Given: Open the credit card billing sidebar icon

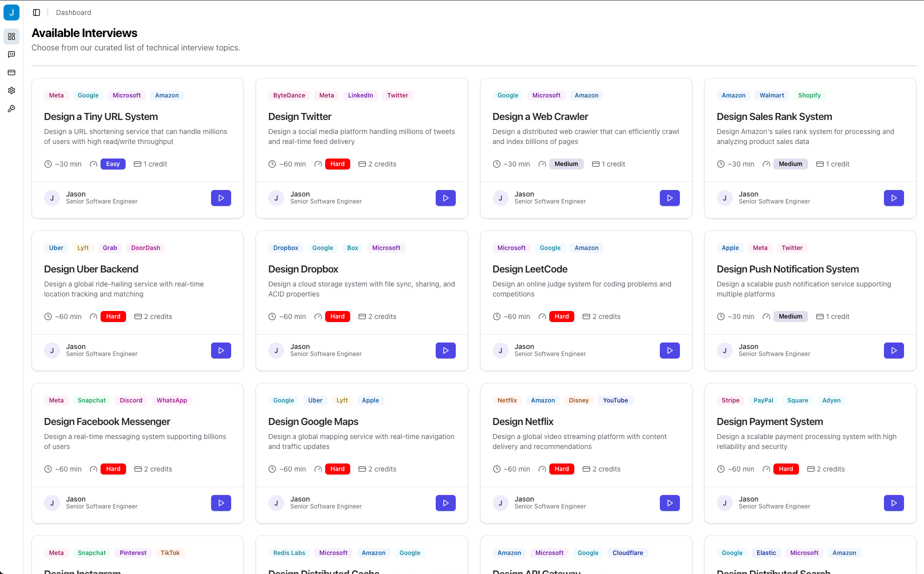Looking at the screenshot, I should click(12, 72).
